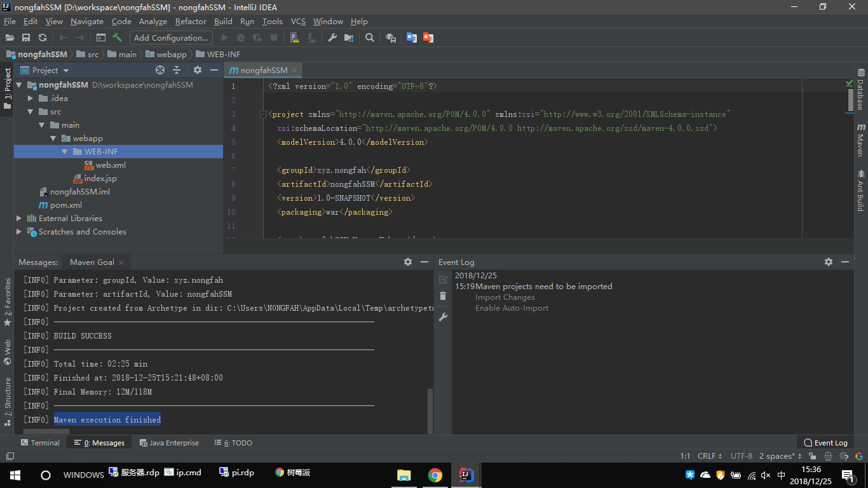
Task: Click Event Log button in status bar
Action: (x=825, y=443)
